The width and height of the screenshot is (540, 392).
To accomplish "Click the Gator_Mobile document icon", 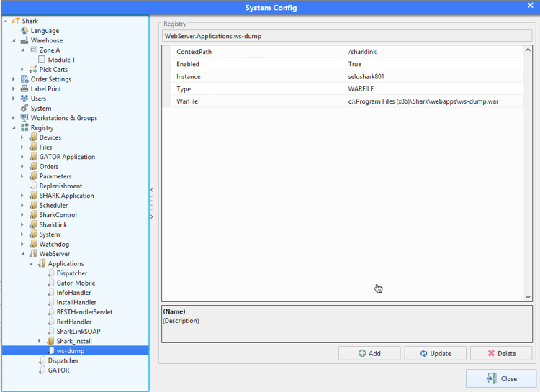I will click(x=50, y=283).
